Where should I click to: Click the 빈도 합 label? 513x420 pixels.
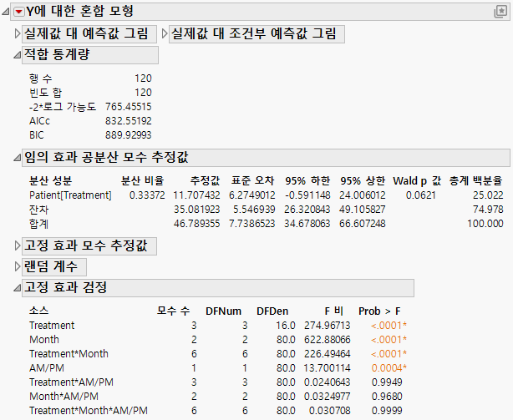45,93
